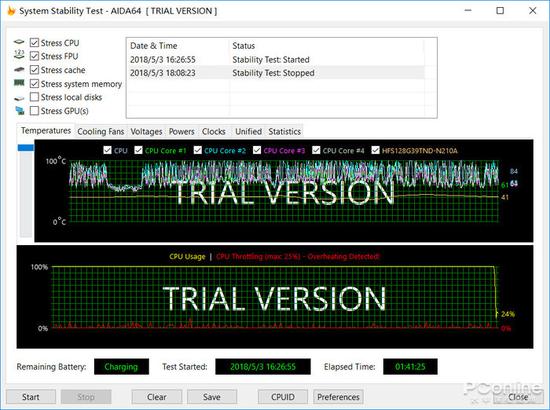Click the 123 icon beside Stress FPU
This screenshot has height=410, width=550.
pos(19,55)
